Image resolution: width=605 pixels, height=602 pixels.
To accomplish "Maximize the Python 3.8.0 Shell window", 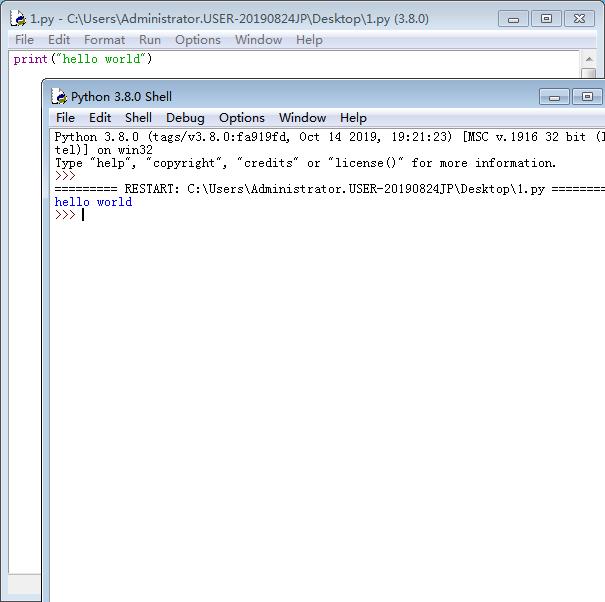I will (587, 97).
